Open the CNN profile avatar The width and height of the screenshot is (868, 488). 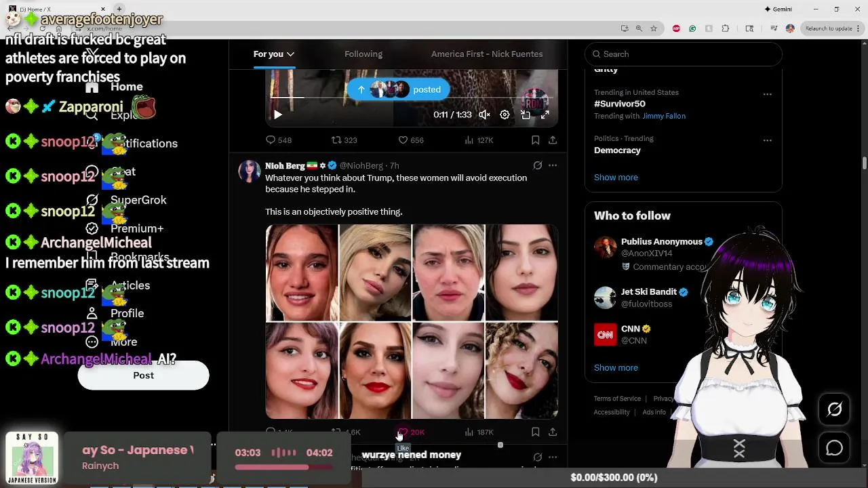(x=605, y=335)
